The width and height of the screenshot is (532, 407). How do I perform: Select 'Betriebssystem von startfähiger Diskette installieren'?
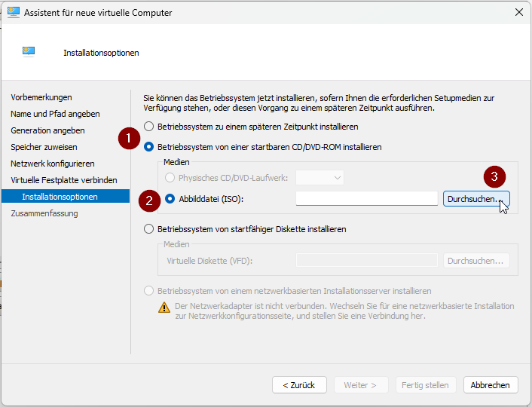pyautogui.click(x=148, y=228)
